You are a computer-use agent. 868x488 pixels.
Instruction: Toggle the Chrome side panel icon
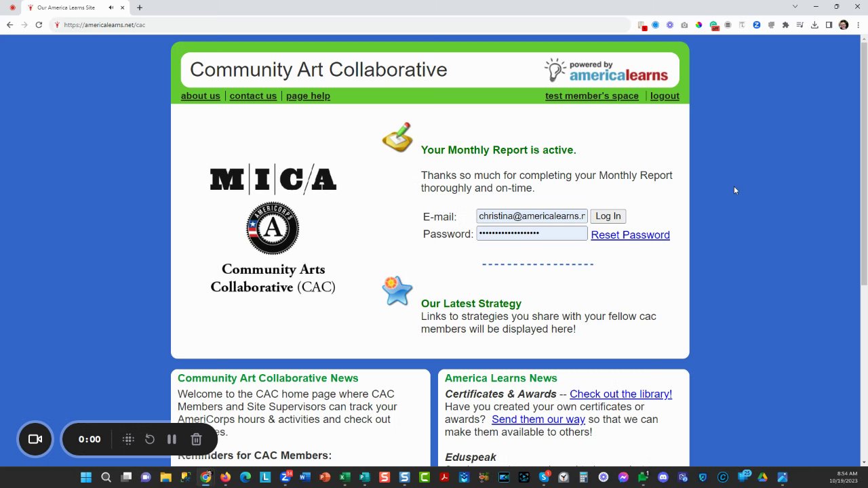(829, 25)
